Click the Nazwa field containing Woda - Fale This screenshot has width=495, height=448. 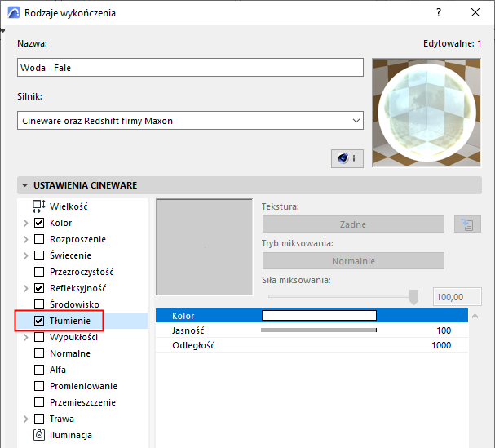[190, 67]
